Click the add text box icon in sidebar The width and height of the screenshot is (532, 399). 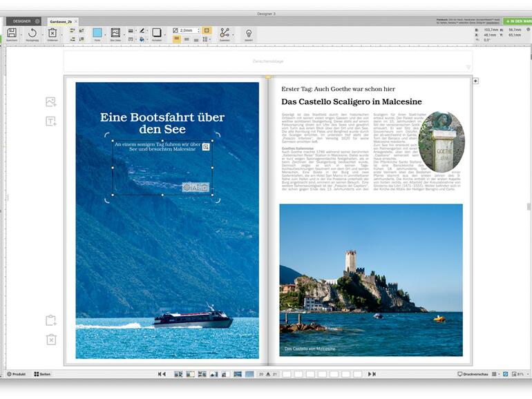(50, 121)
